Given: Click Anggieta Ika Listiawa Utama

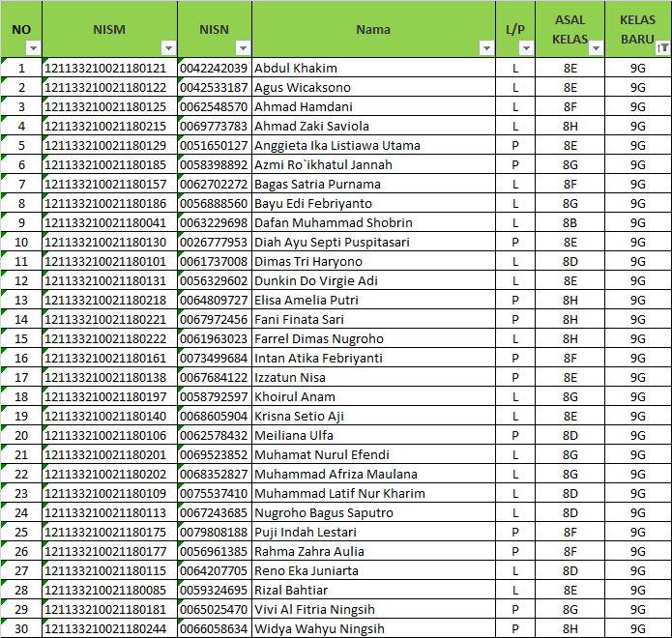Looking at the screenshot, I should pos(337,146).
